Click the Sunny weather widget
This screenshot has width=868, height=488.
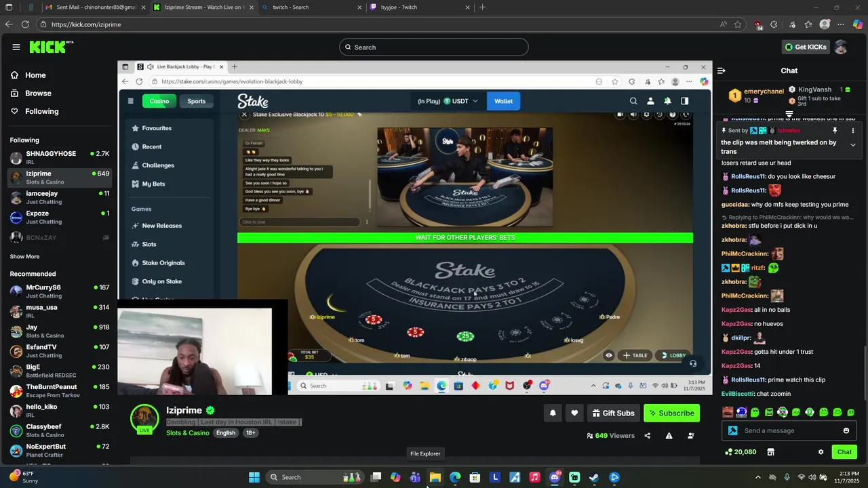pos(24,477)
